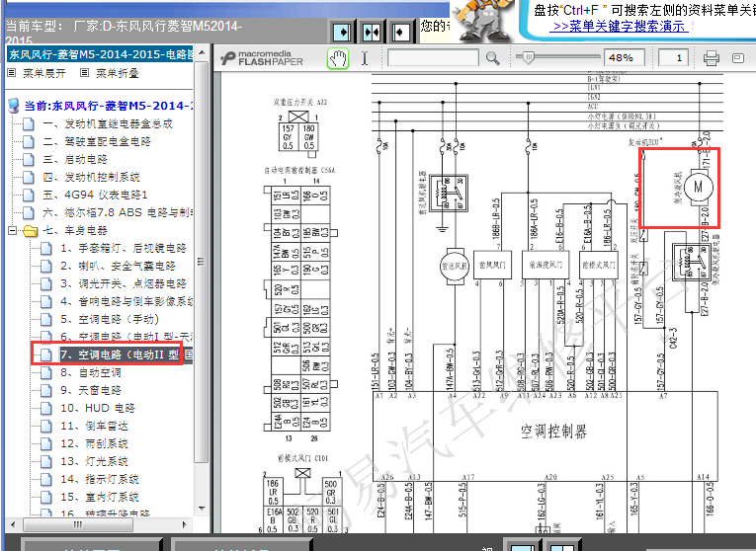Image resolution: width=756 pixels, height=551 pixels.
Task: Click the tree panel horizontal scrollbar thumb
Action: pos(78,524)
